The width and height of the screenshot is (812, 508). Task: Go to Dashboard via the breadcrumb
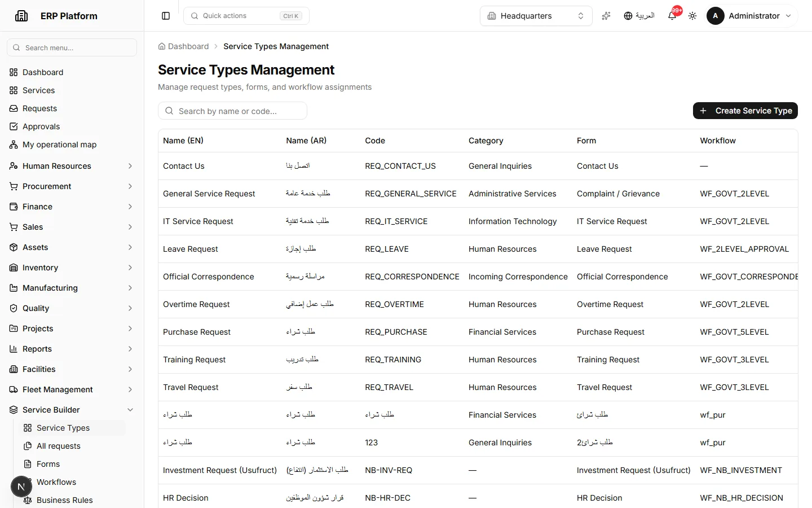(183, 46)
